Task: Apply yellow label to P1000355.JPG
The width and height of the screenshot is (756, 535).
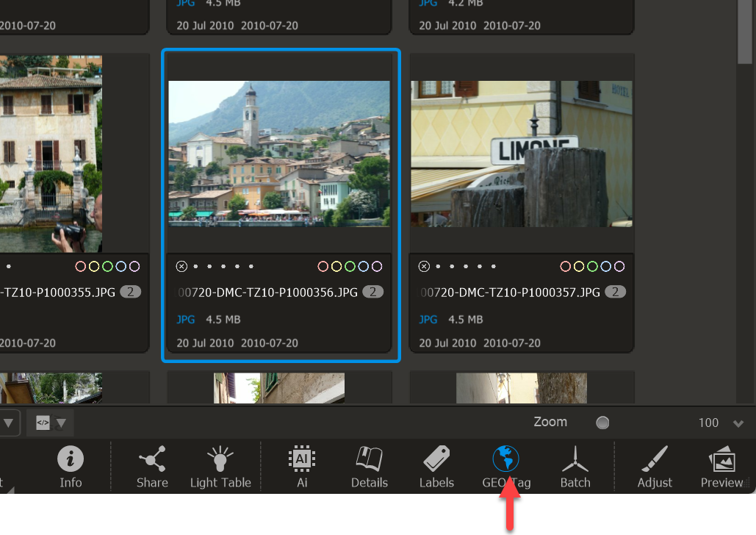Action: click(x=94, y=266)
